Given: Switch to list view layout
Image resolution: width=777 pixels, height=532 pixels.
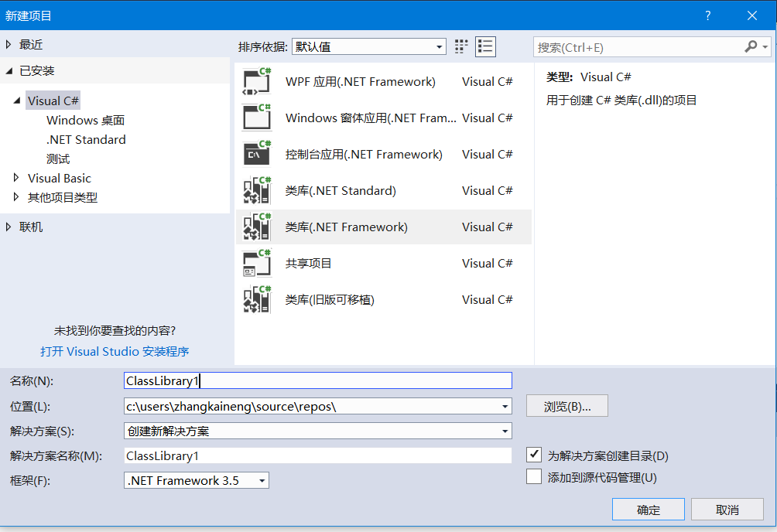Looking at the screenshot, I should pyautogui.click(x=485, y=46).
